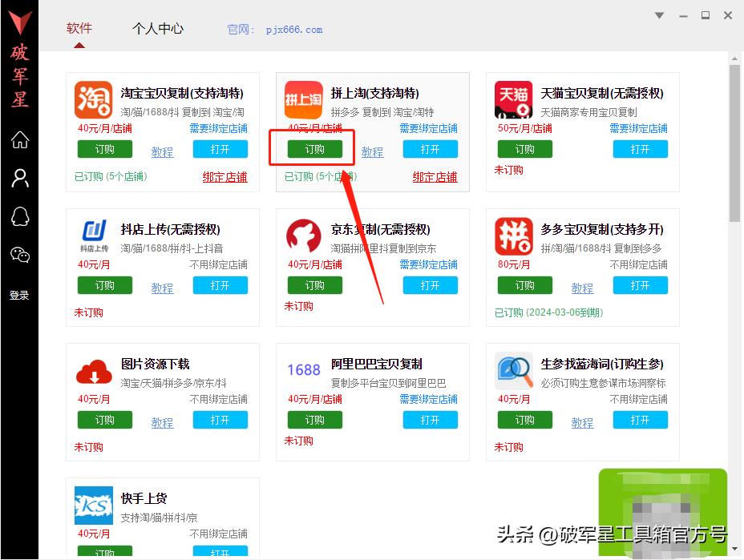744x560 pixels.
Task: Select the home icon in left sidebar
Action: click(18, 140)
